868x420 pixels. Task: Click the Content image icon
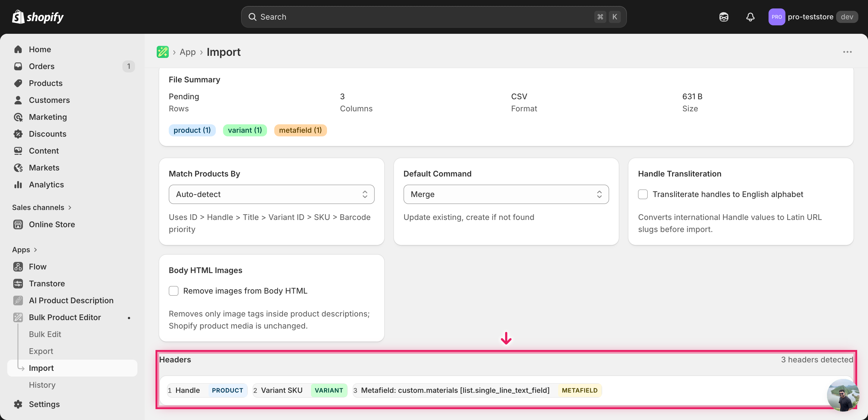point(18,151)
